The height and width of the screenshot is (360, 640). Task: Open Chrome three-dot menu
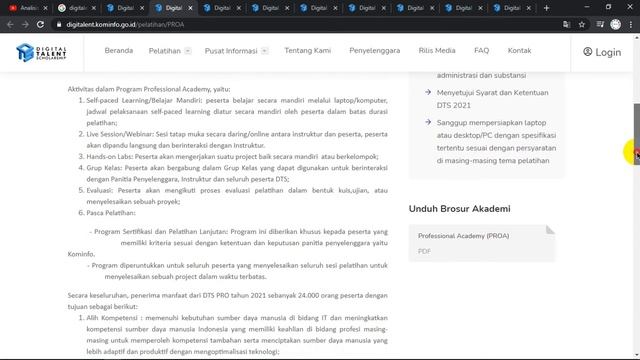click(631, 24)
